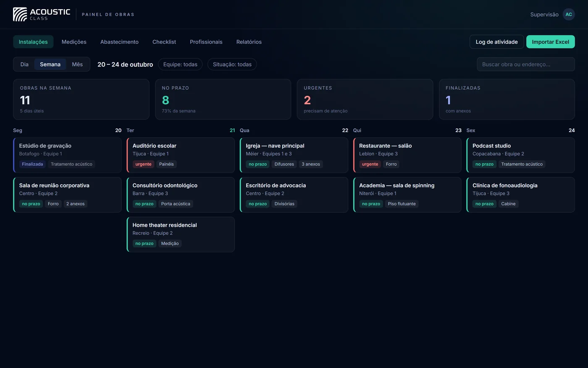Click the Finalizada badge on Estúdio de gravação
The width and height of the screenshot is (588, 368).
click(32, 164)
